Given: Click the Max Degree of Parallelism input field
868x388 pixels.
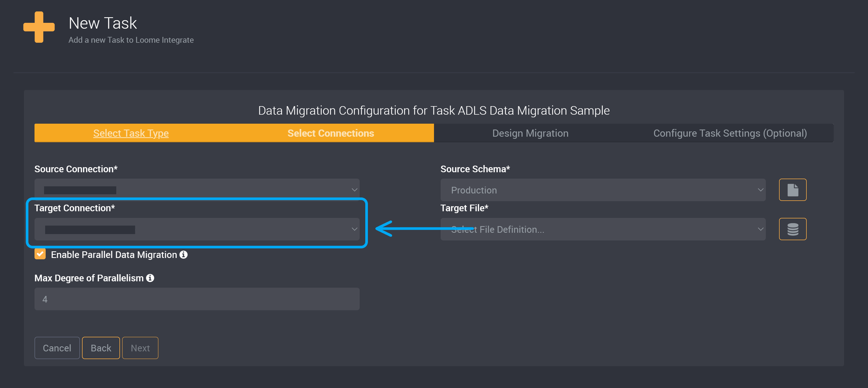Looking at the screenshot, I should tap(197, 299).
